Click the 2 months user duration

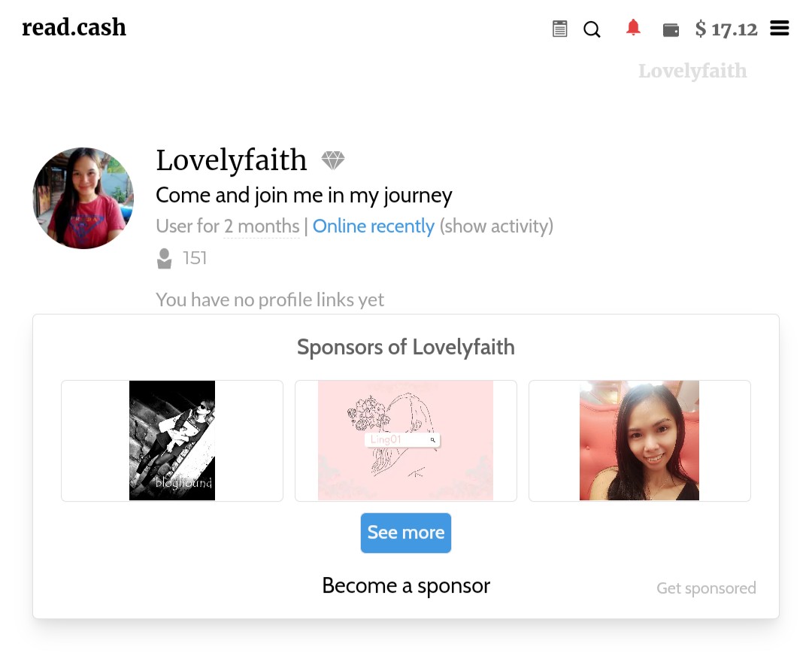(x=262, y=226)
